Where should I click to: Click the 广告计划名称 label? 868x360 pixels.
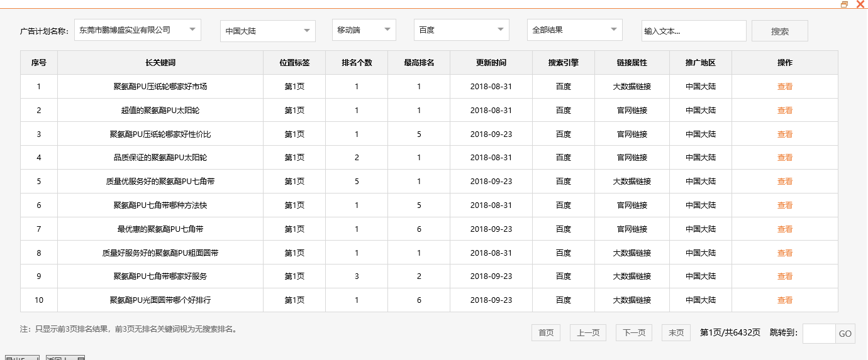(x=44, y=31)
